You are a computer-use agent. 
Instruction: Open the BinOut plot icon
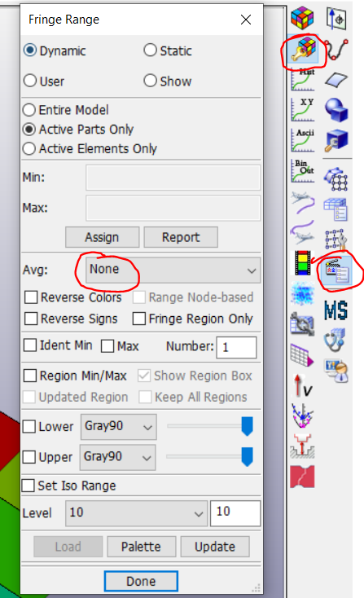303,171
